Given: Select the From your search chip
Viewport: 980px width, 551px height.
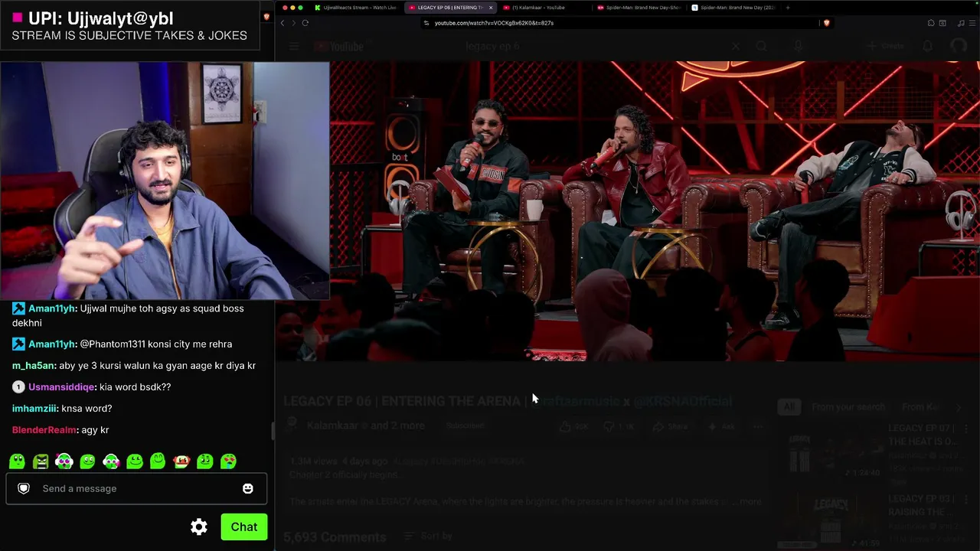Looking at the screenshot, I should click(x=848, y=407).
